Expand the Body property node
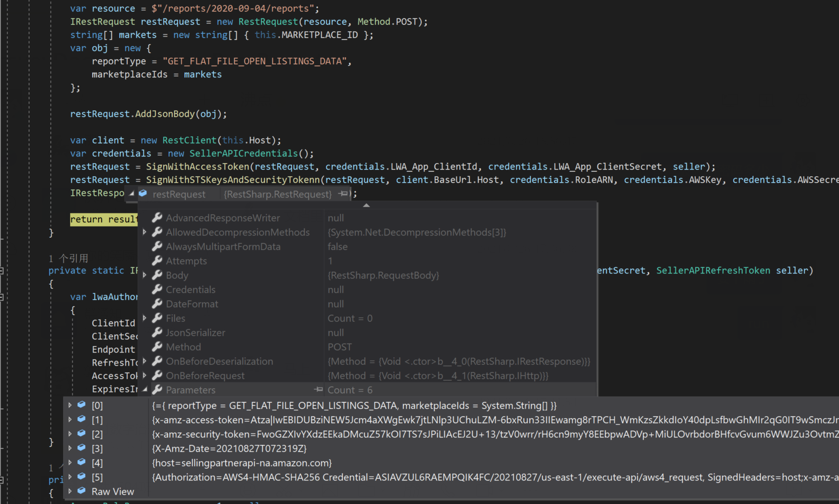 [x=144, y=275]
